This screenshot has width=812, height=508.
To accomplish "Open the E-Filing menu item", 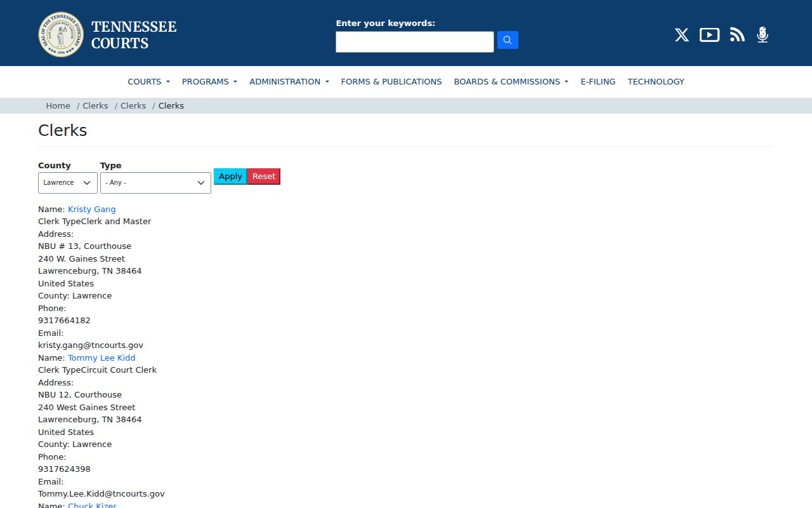I will pyautogui.click(x=598, y=81).
